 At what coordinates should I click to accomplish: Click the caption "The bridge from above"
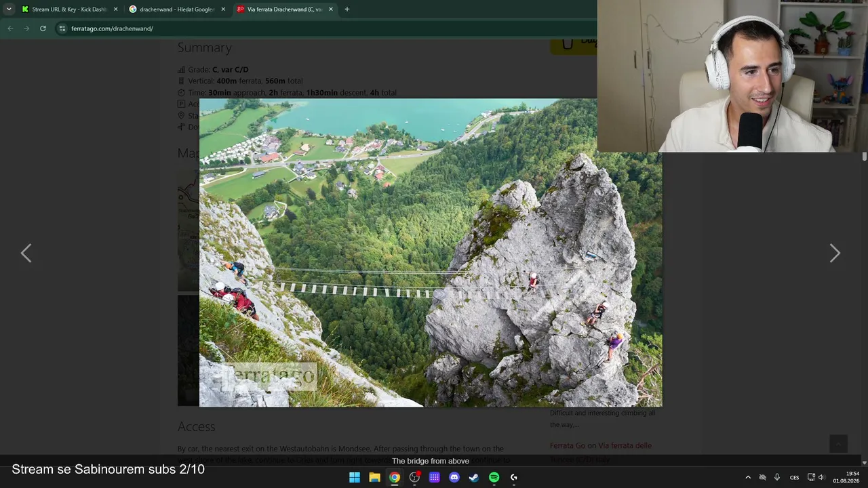(431, 461)
